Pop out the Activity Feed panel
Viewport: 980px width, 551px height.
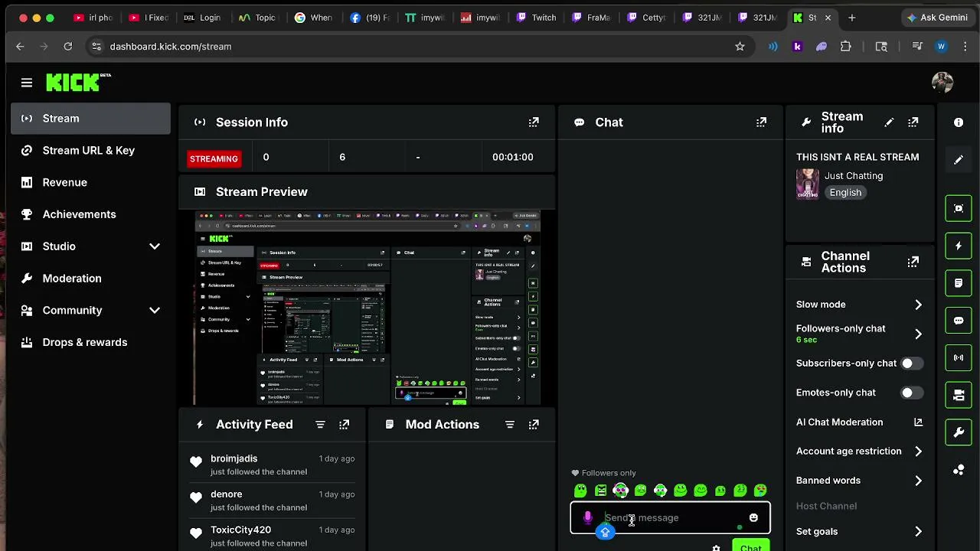pyautogui.click(x=344, y=425)
